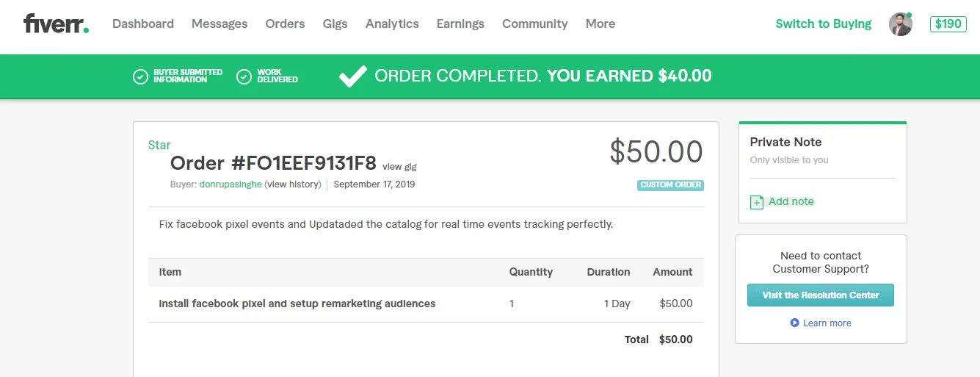Click the Learn more play icon
Image resolution: width=980 pixels, height=377 pixels.
click(794, 323)
